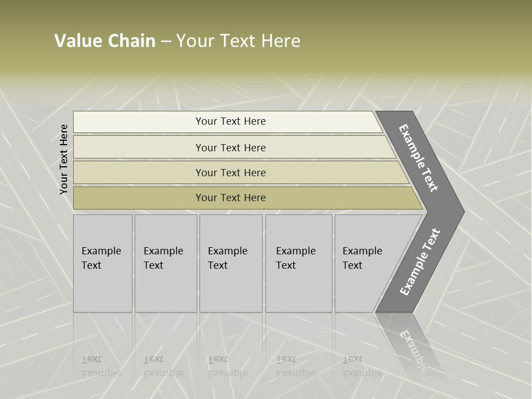Click the third "Your Text Here" bar

(x=230, y=172)
